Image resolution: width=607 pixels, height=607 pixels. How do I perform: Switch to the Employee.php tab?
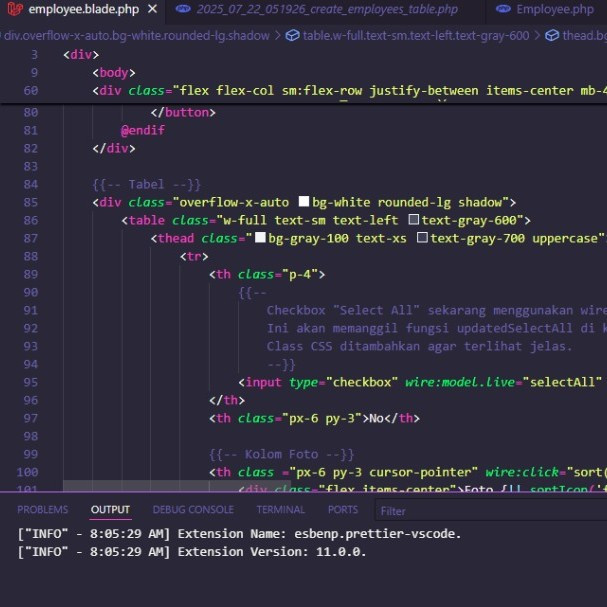pos(554,10)
